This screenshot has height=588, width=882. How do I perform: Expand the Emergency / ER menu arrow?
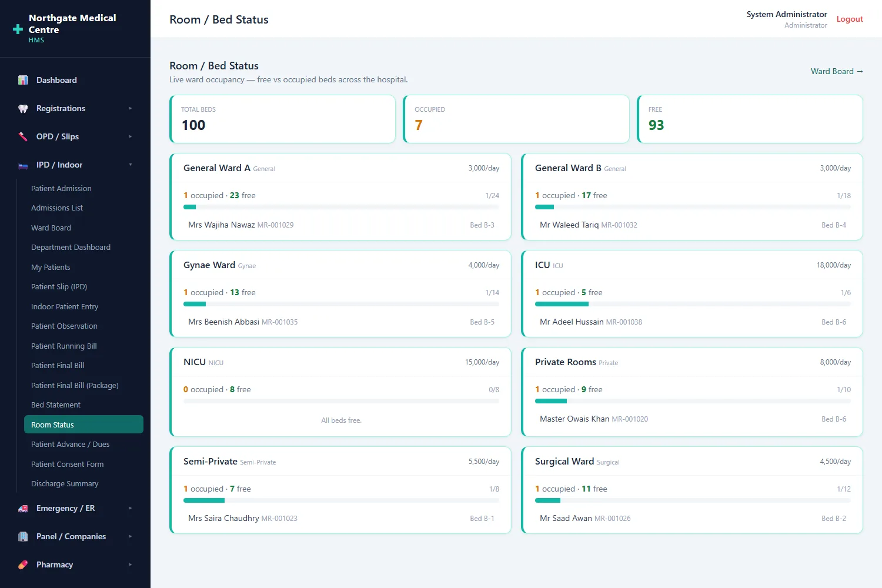point(131,508)
